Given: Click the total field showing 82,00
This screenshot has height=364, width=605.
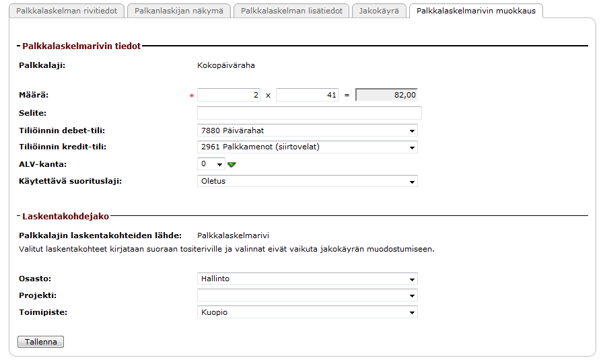Looking at the screenshot, I should pyautogui.click(x=386, y=96).
